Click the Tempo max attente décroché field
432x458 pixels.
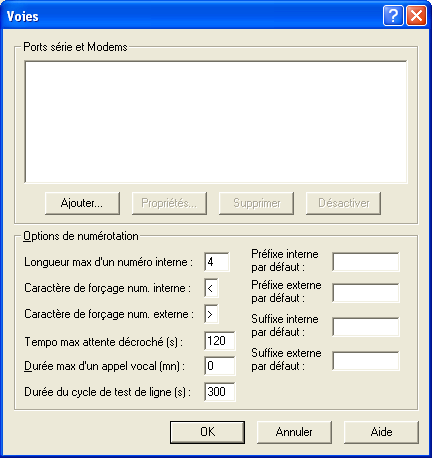tap(220, 341)
